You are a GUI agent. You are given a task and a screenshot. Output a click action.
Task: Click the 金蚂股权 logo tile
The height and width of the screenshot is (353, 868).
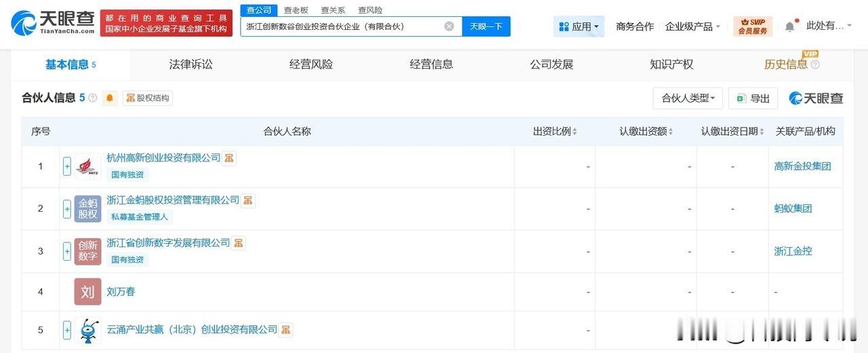87,208
